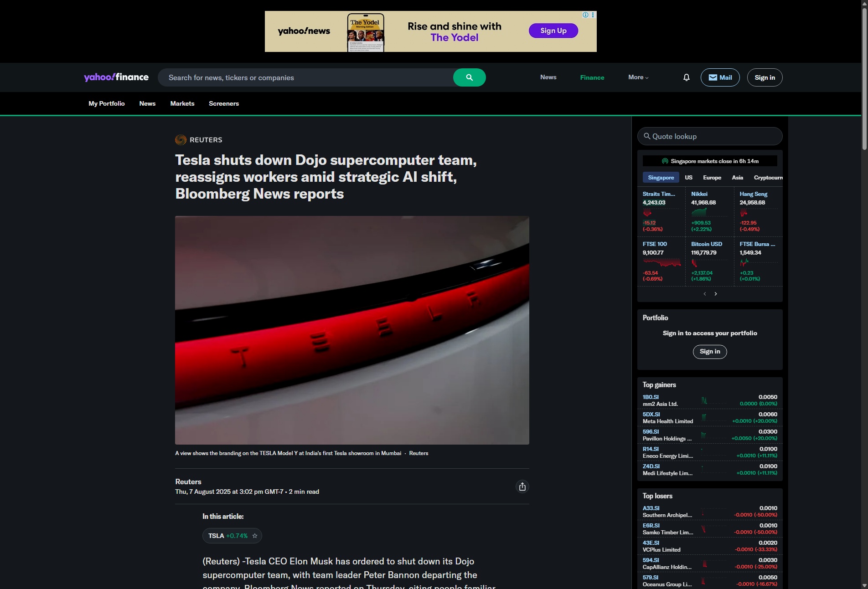Click Singapore markets close status text
This screenshot has height=589, width=868.
pos(714,161)
